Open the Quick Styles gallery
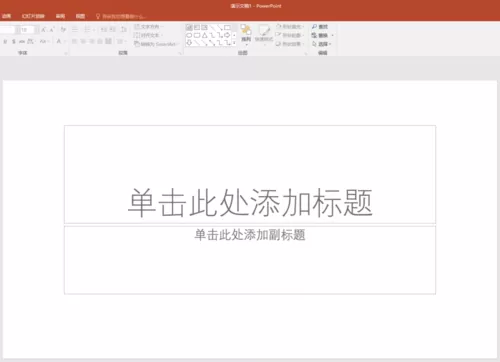This screenshot has height=362, width=500. tap(264, 35)
